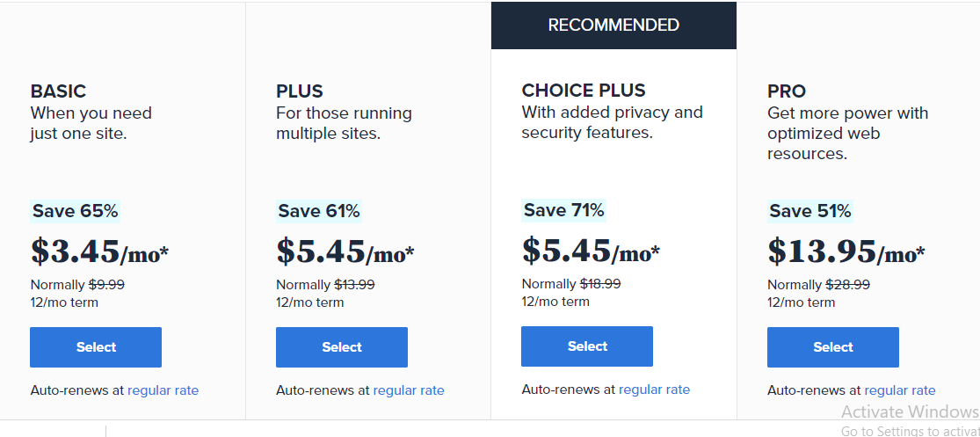Image resolution: width=980 pixels, height=437 pixels.
Task: Click Select button for the Basic plan
Action: point(96,347)
